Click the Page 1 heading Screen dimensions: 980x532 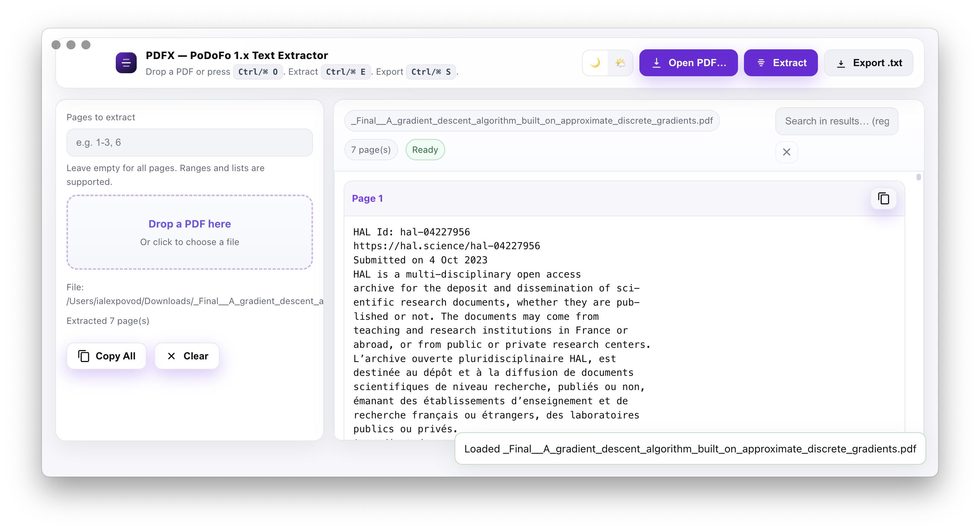367,198
